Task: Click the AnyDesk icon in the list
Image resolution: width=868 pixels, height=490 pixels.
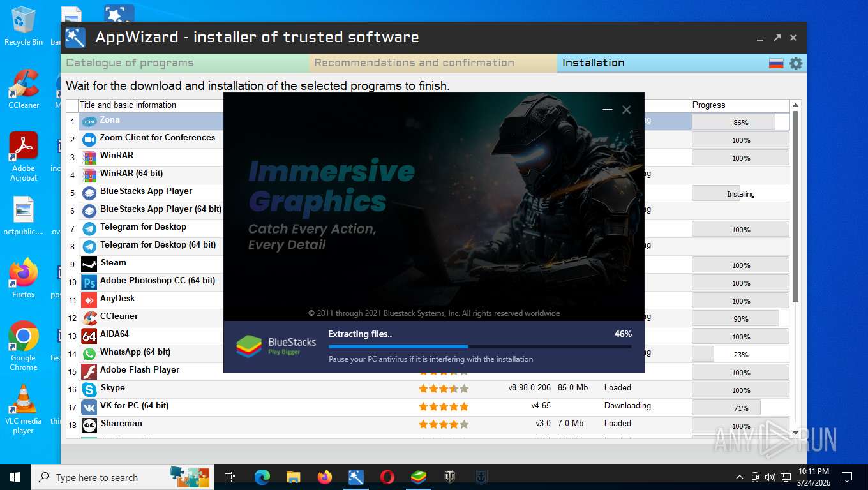Action: click(x=89, y=300)
